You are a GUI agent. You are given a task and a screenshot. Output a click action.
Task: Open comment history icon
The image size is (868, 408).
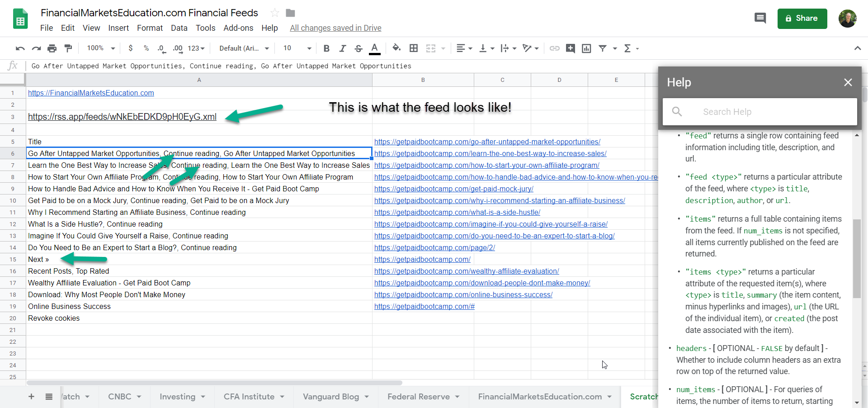(760, 19)
